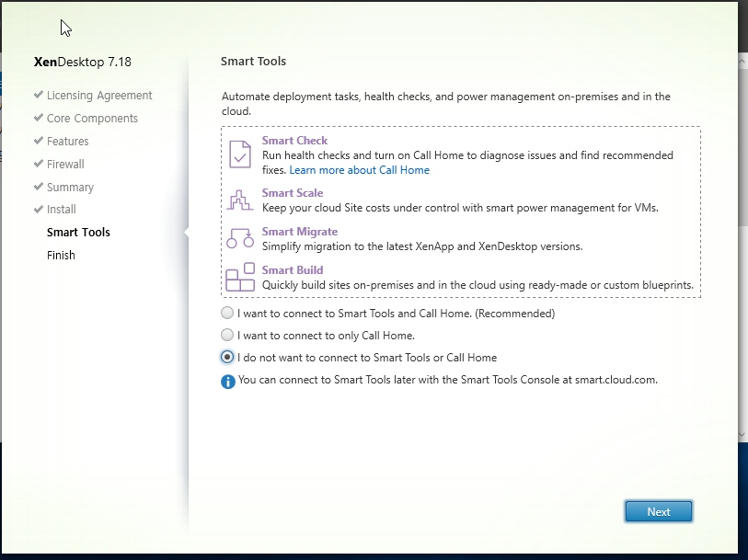Click the Smart Check document icon
The width and height of the screenshot is (748, 560).
(240, 154)
